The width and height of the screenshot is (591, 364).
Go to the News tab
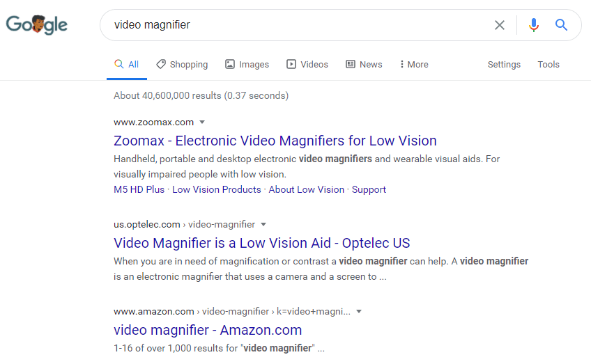pos(364,64)
